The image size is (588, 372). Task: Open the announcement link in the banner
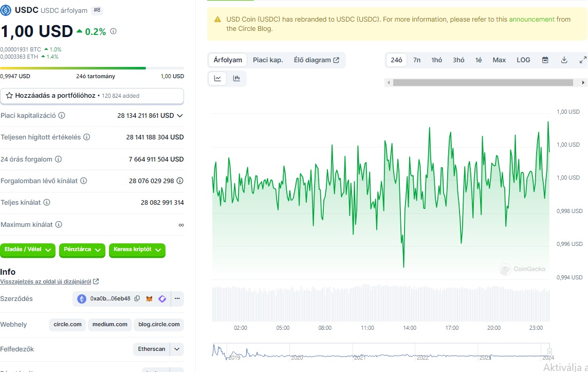point(531,20)
